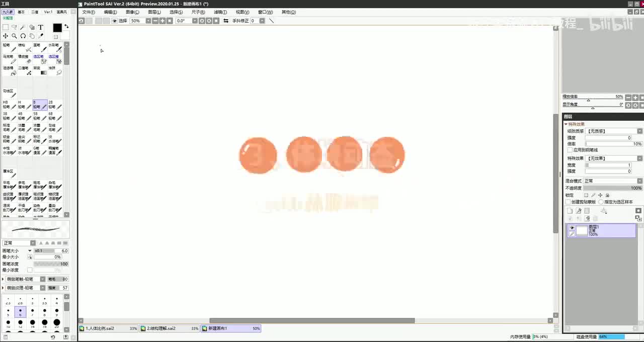
Task: Toggle lock-all padlock icon next to 锁定
Action: pyautogui.click(x=607, y=195)
